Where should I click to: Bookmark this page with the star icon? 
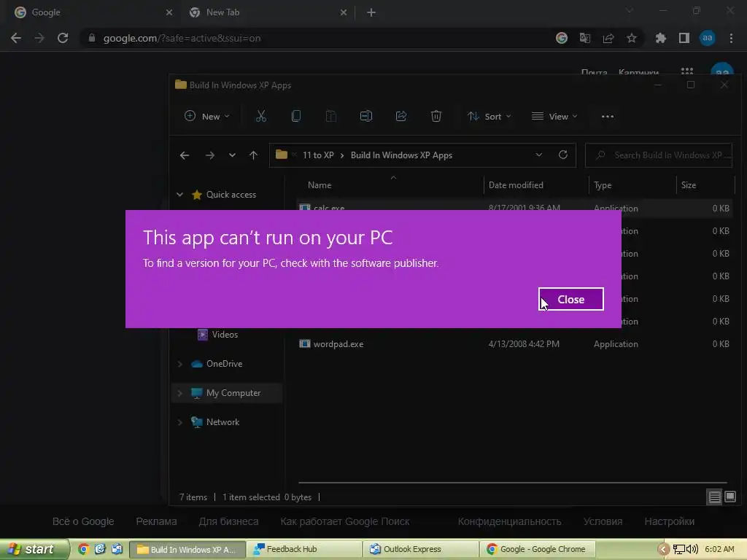click(x=631, y=38)
